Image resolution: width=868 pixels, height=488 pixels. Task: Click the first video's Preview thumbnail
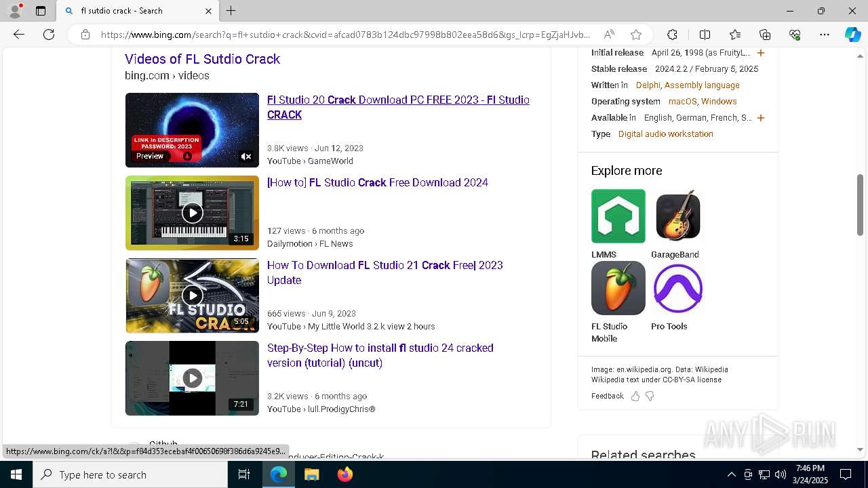pos(192,130)
